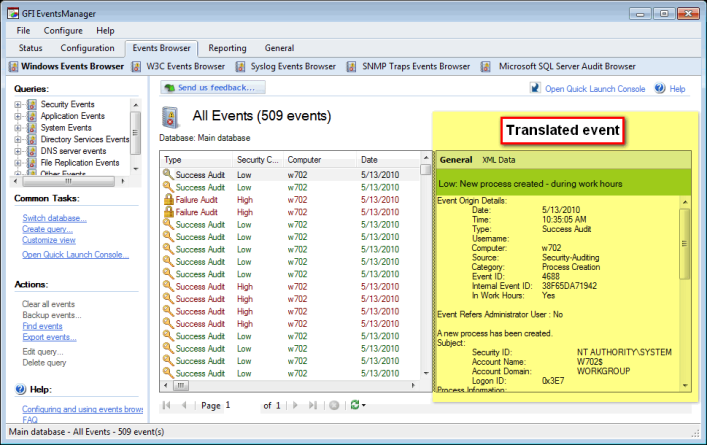Viewport: 707px width, 445px height.
Task: Click the green refresh events icon
Action: [x=355, y=405]
